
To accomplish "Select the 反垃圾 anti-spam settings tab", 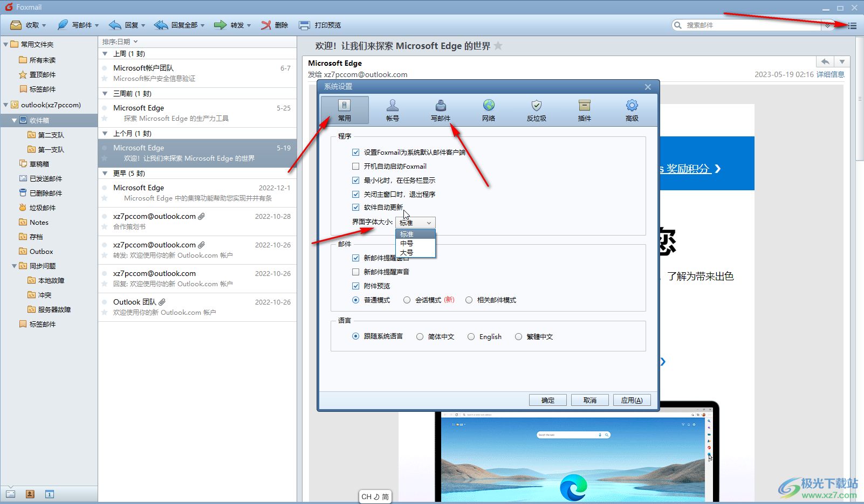I will click(x=537, y=110).
